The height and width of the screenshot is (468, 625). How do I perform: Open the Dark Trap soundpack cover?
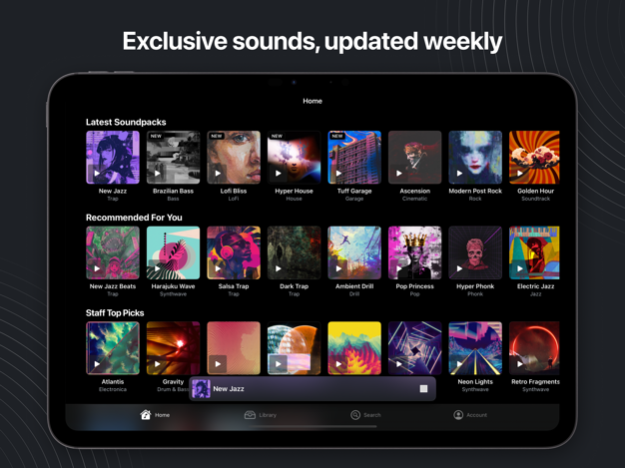(x=294, y=252)
